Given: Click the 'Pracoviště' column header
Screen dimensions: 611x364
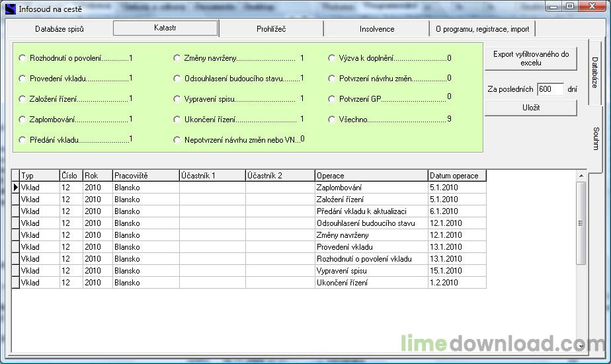Looking at the screenshot, I should tap(145, 176).
